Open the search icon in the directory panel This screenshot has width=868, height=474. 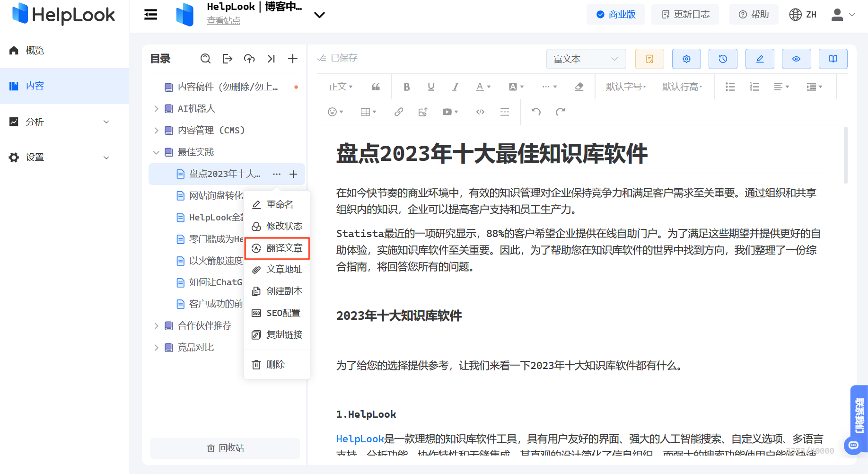(x=205, y=59)
